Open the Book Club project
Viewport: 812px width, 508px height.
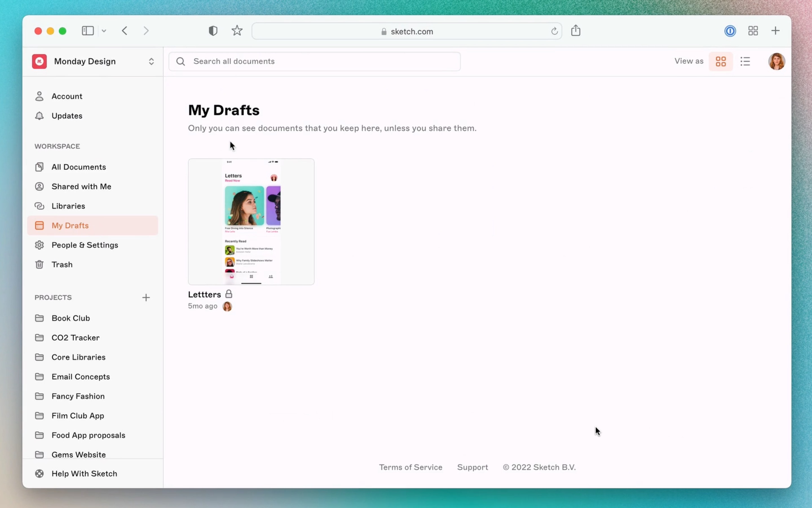(92, 318)
